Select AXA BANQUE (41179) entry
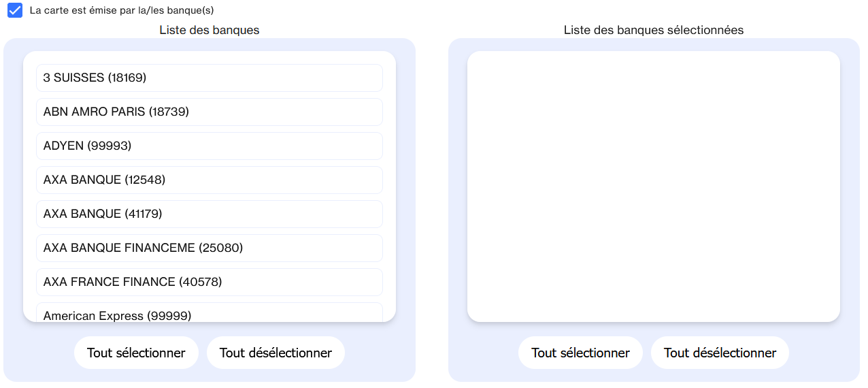 pos(210,214)
